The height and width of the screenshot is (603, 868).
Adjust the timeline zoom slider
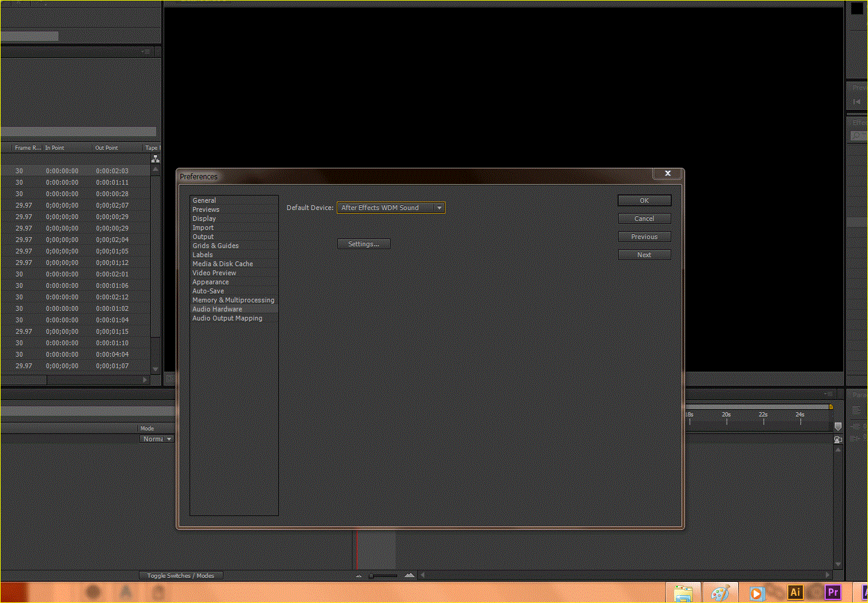383,576
